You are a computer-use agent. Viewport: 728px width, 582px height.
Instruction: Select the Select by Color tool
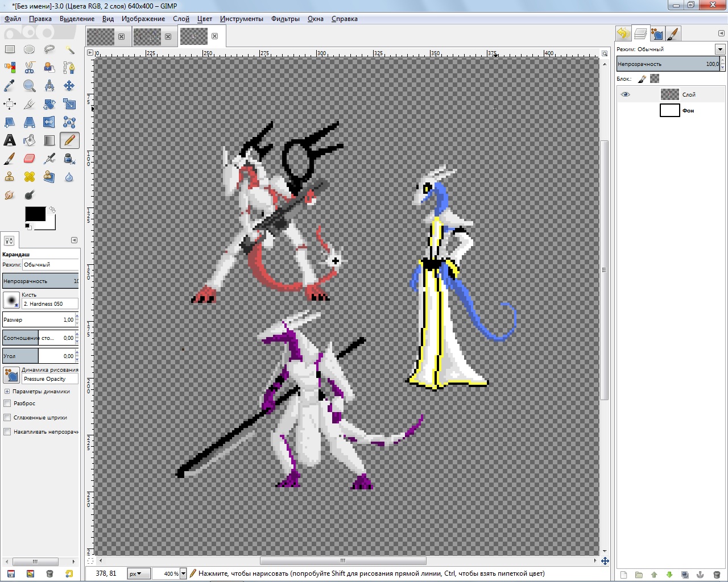(x=10, y=68)
